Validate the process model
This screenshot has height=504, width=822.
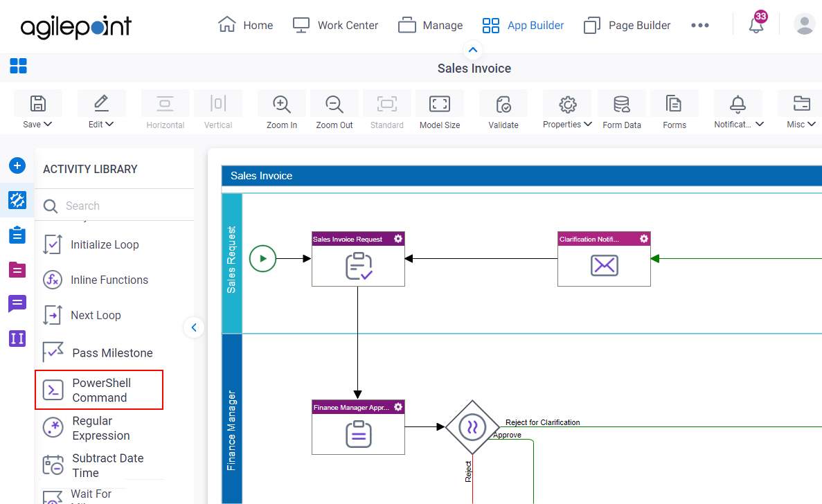(503, 109)
